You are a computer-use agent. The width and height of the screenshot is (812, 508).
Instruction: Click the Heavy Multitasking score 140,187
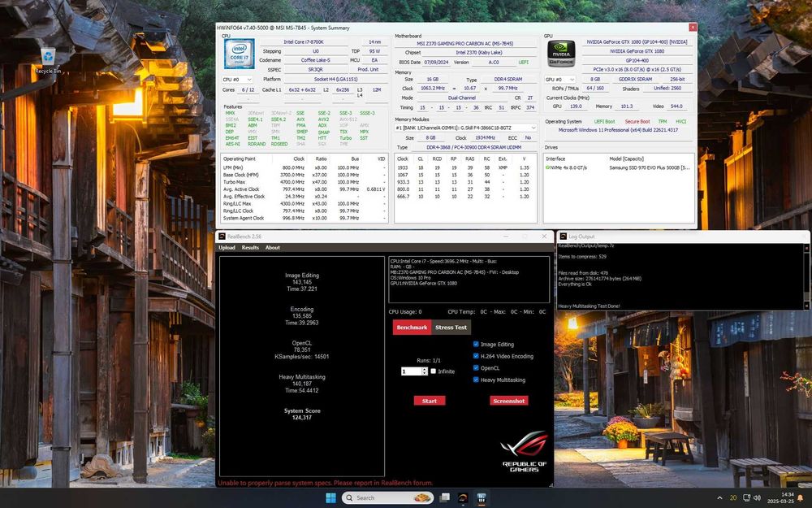coord(302,384)
